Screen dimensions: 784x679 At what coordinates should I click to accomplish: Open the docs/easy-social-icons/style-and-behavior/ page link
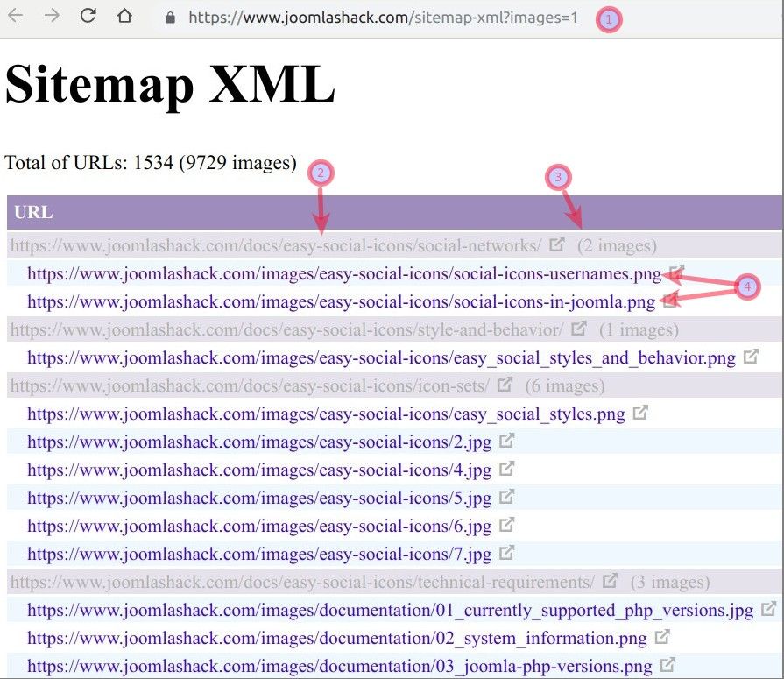(x=286, y=330)
